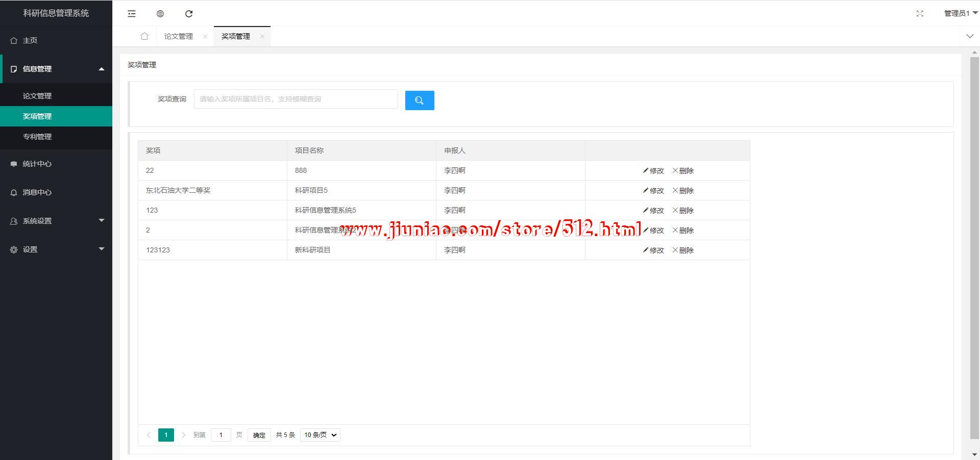
Task: Collapse the 信息管理 sidebar menu
Action: click(56, 69)
